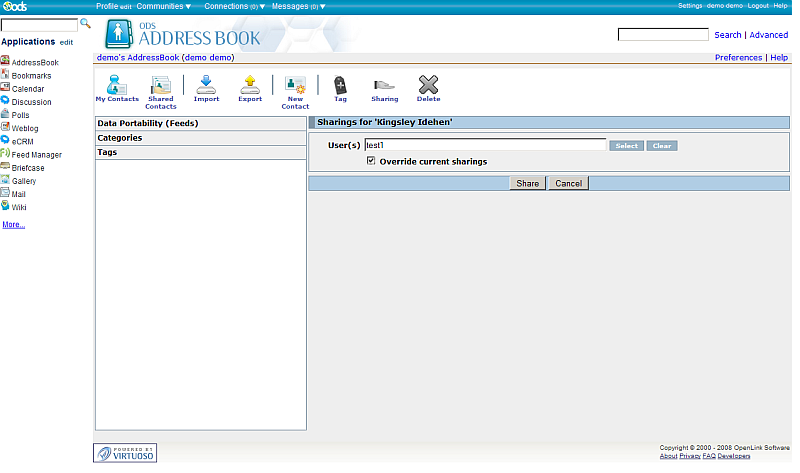Open Feed Manager application
Screen dimensions: 800x473
[36, 155]
